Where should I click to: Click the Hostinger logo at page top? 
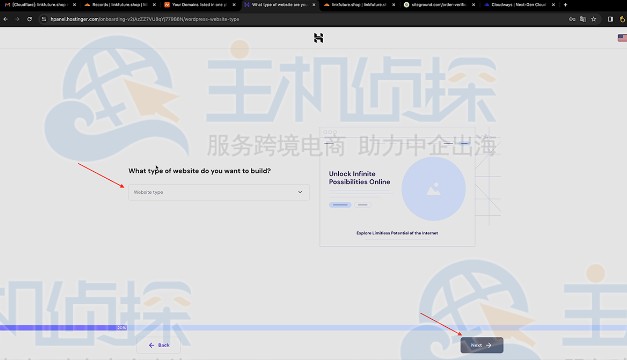coord(318,38)
